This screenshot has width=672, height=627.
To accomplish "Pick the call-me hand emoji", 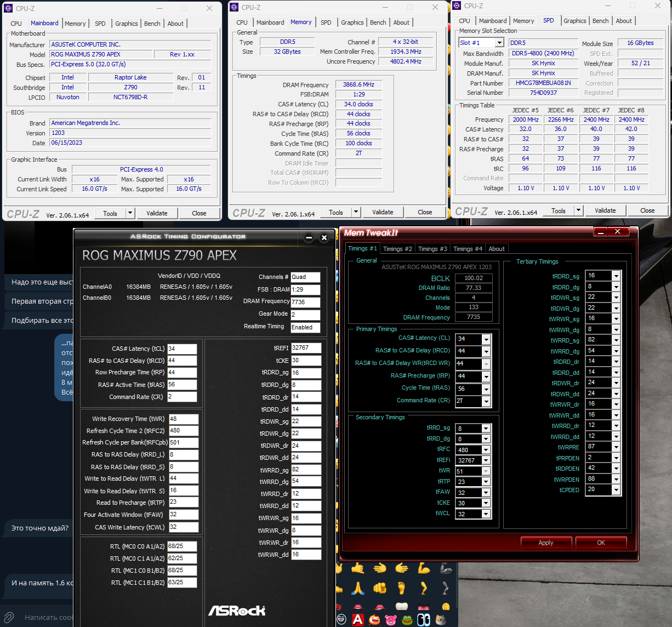I will 358,568.
